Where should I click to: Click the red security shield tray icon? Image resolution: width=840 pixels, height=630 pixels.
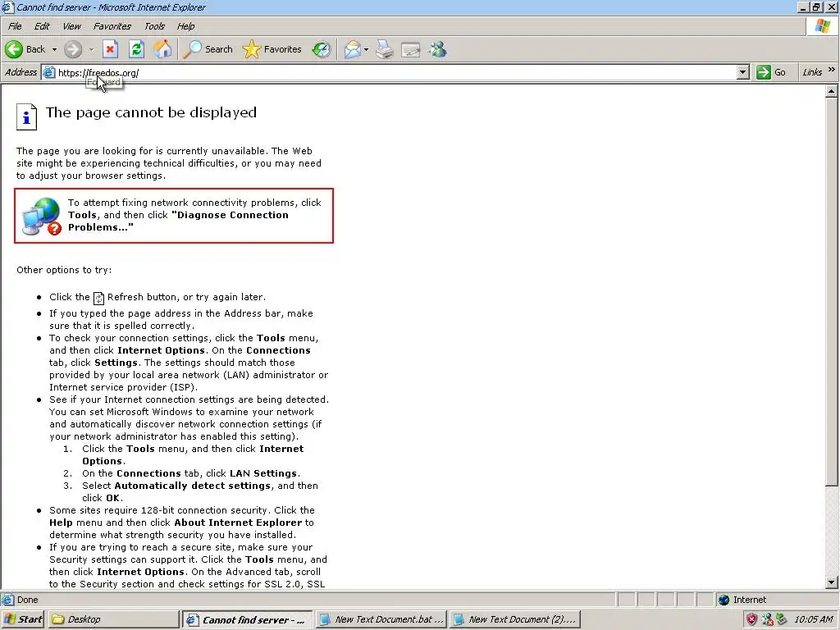tap(751, 619)
